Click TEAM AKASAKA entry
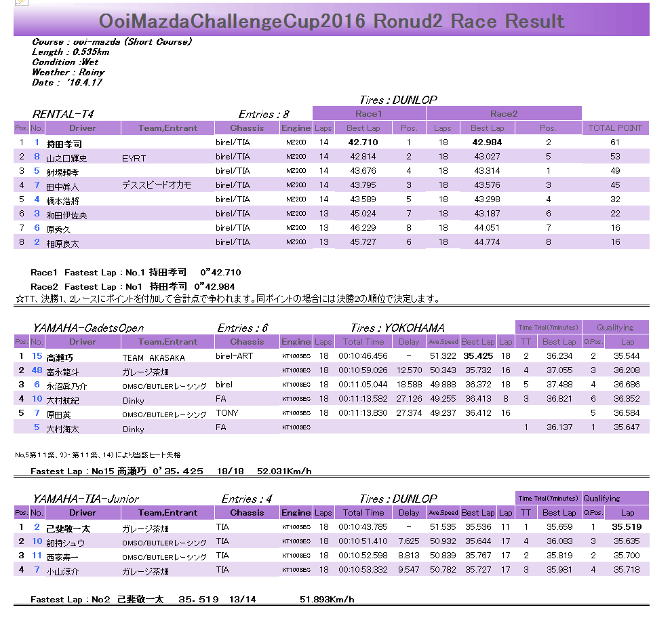This screenshot has width=672, height=618. click(x=153, y=358)
